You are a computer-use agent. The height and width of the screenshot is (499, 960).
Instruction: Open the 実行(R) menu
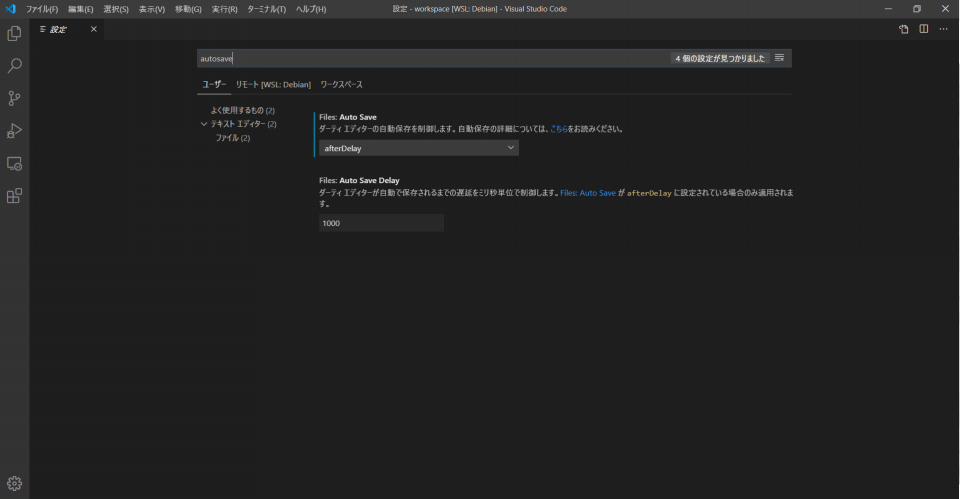click(x=224, y=9)
